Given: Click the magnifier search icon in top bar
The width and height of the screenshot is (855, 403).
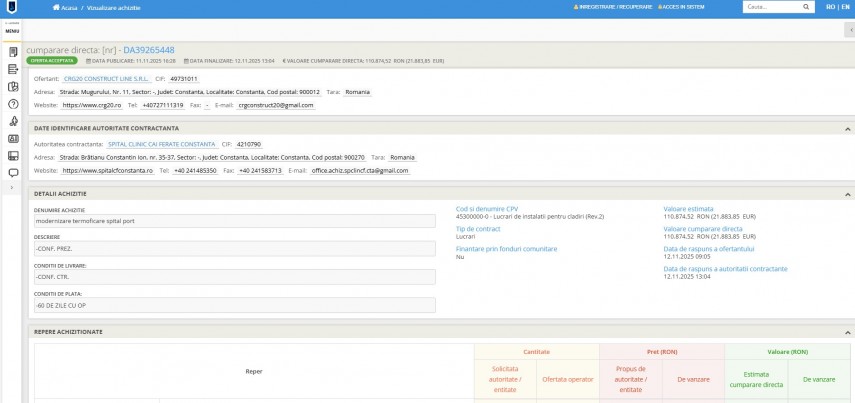Looking at the screenshot, I should (804, 7).
